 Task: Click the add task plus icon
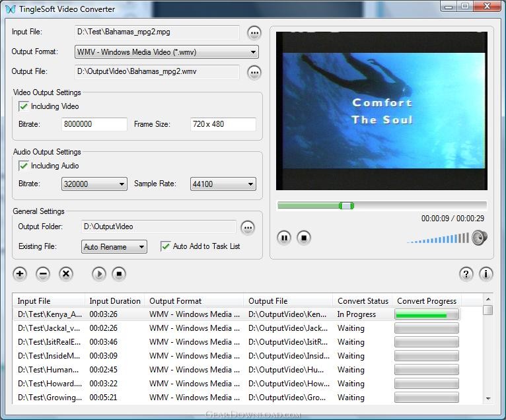[20, 274]
